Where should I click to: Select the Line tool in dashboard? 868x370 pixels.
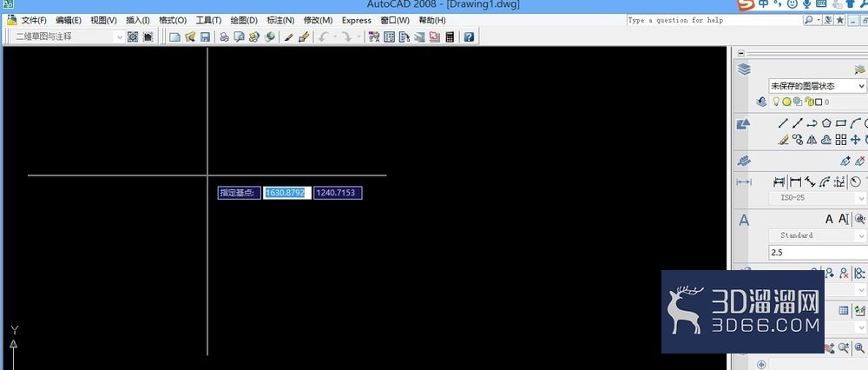pos(783,123)
